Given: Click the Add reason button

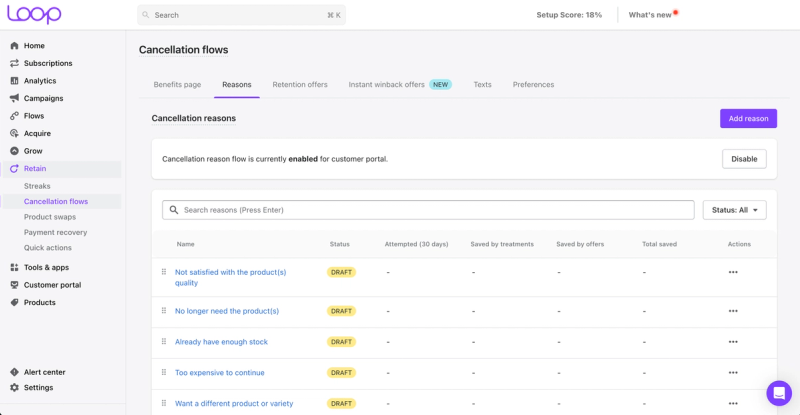Looking at the screenshot, I should pos(748,118).
